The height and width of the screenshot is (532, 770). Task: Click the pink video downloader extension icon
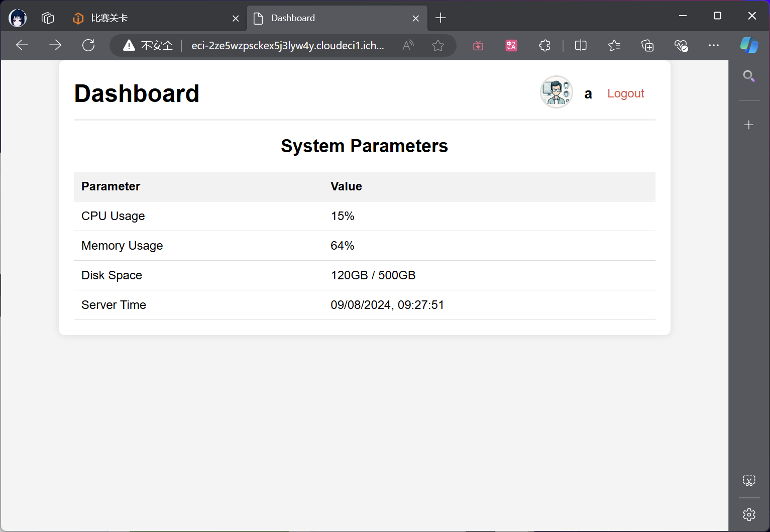(478, 46)
